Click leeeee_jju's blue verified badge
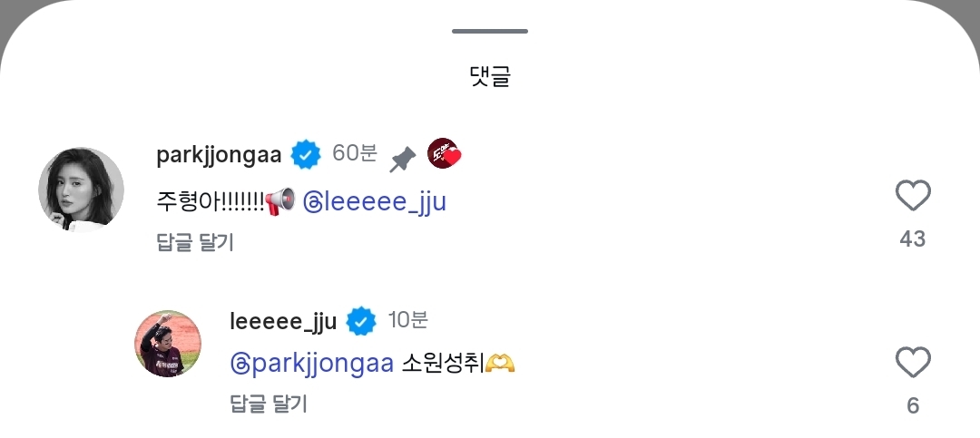This screenshot has height=438, width=980. (362, 321)
